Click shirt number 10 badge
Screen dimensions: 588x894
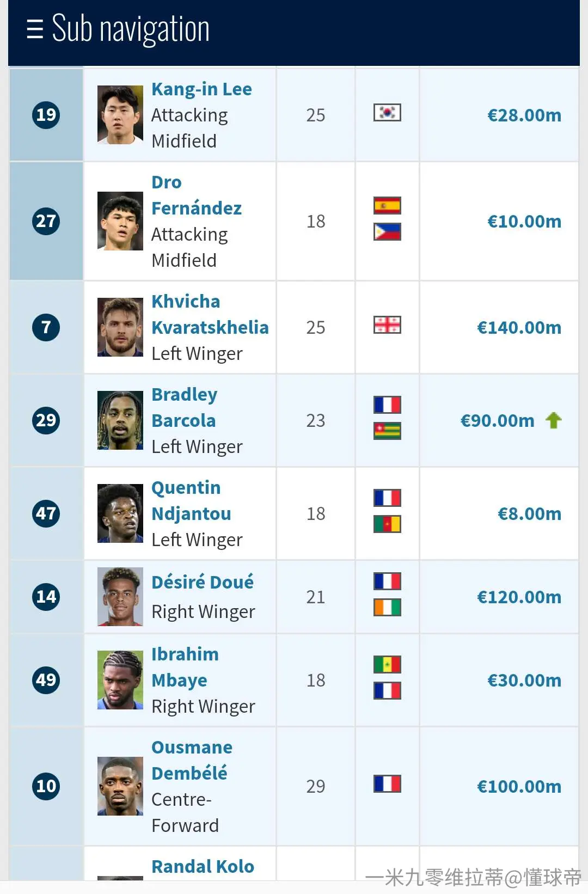click(x=46, y=786)
